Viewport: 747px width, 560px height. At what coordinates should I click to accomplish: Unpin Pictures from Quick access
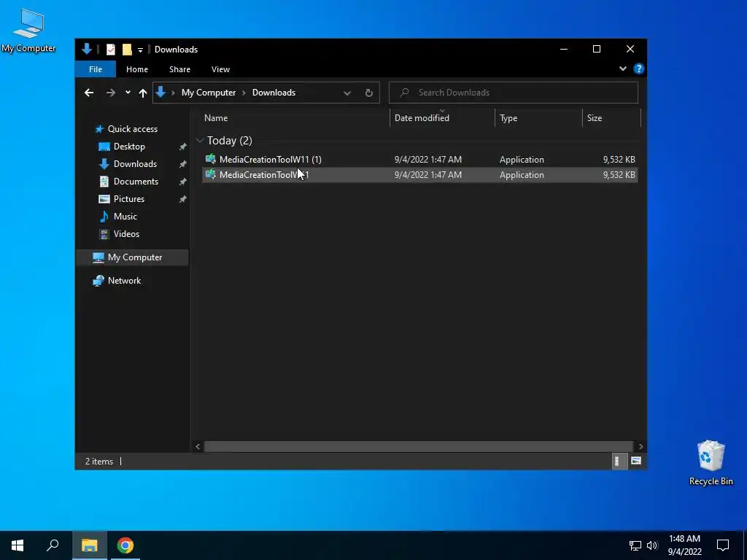tap(182, 199)
